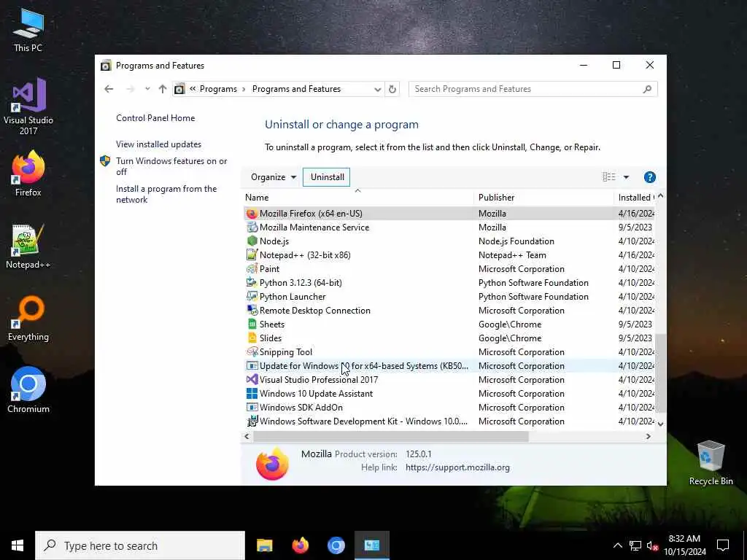Open the recent locations dropdown arrow
747x560 pixels.
tap(147, 89)
